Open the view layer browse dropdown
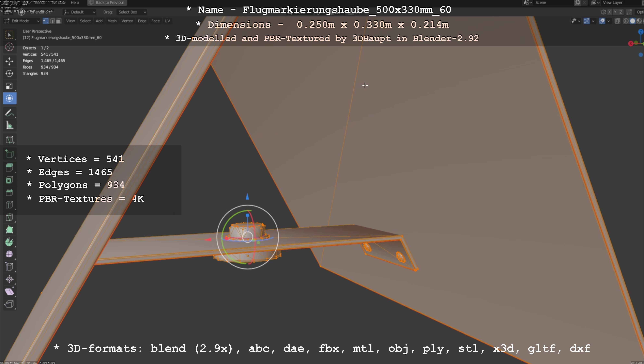644x364 pixels. coord(595,2)
